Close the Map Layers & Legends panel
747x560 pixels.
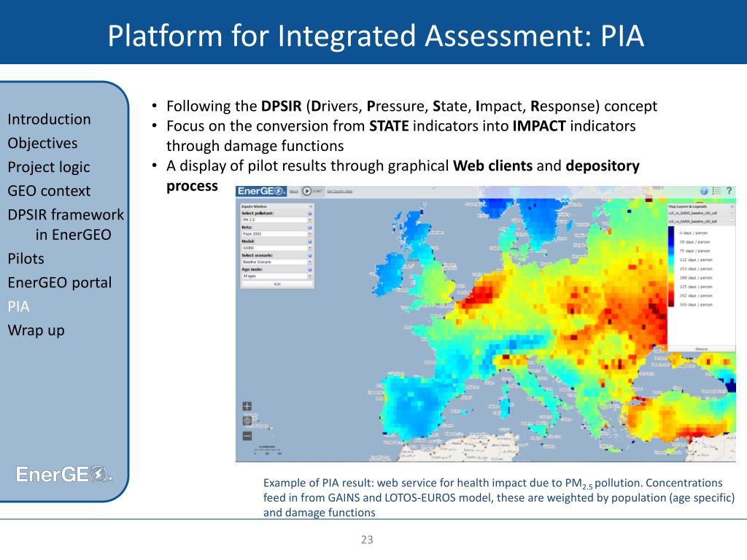tap(732, 206)
